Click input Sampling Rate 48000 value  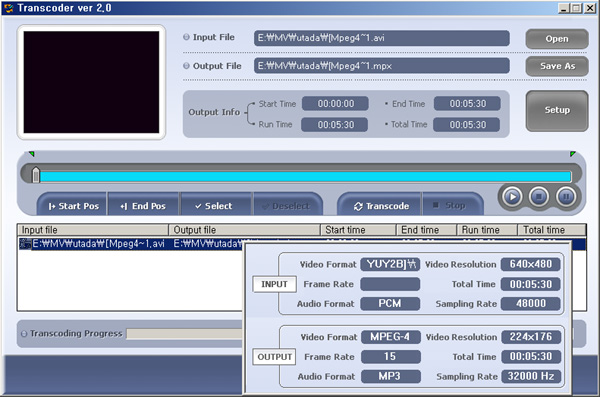530,304
